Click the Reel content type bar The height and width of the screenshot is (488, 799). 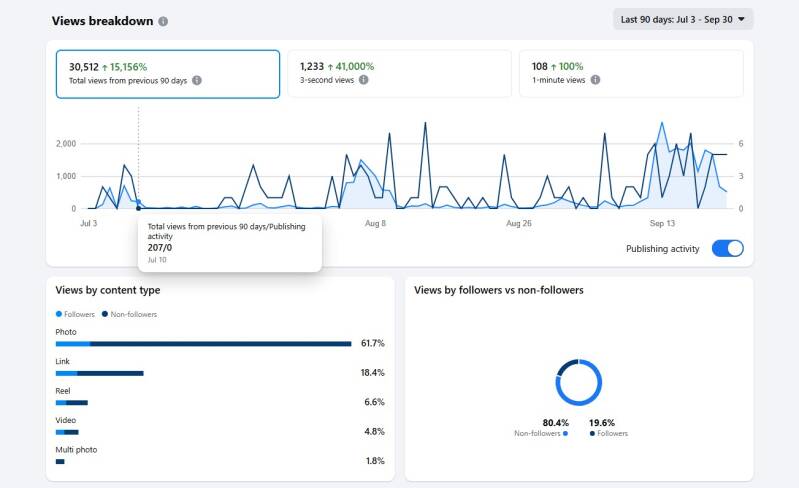[x=72, y=402]
